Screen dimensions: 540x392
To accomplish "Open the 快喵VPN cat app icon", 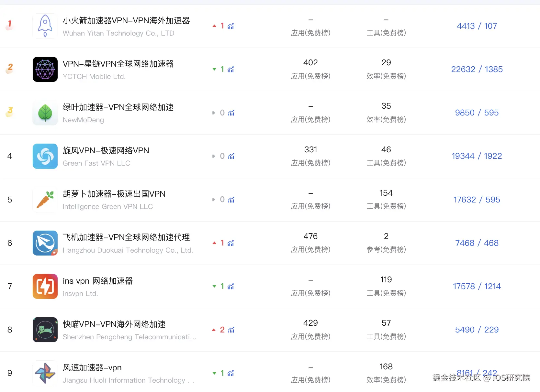I will tap(45, 330).
